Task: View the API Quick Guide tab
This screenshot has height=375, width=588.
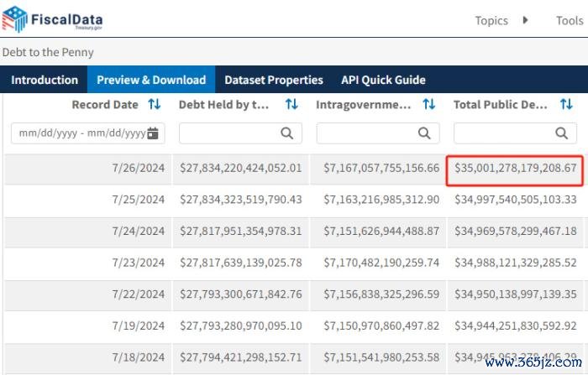Action: point(383,81)
